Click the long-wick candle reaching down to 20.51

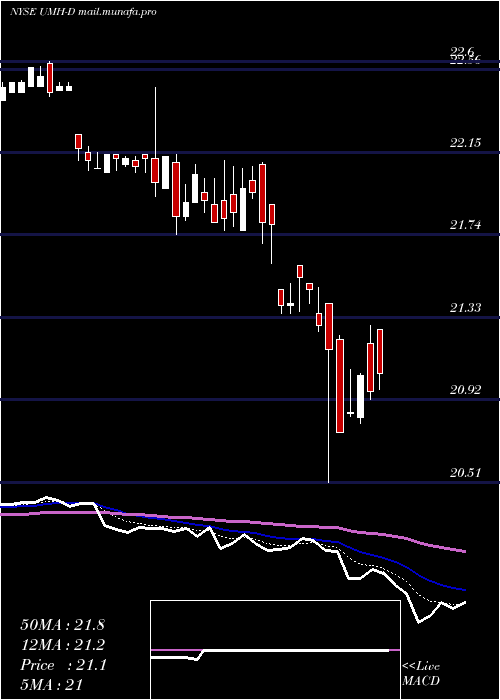(x=329, y=393)
